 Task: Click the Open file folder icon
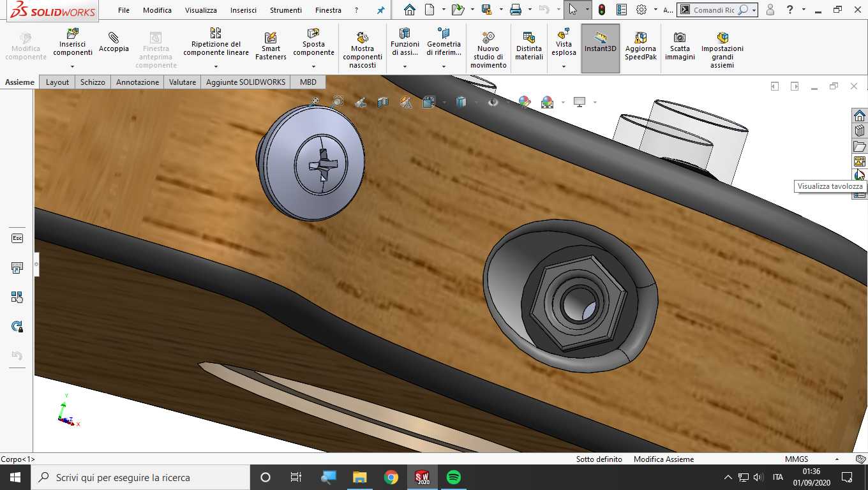click(457, 10)
